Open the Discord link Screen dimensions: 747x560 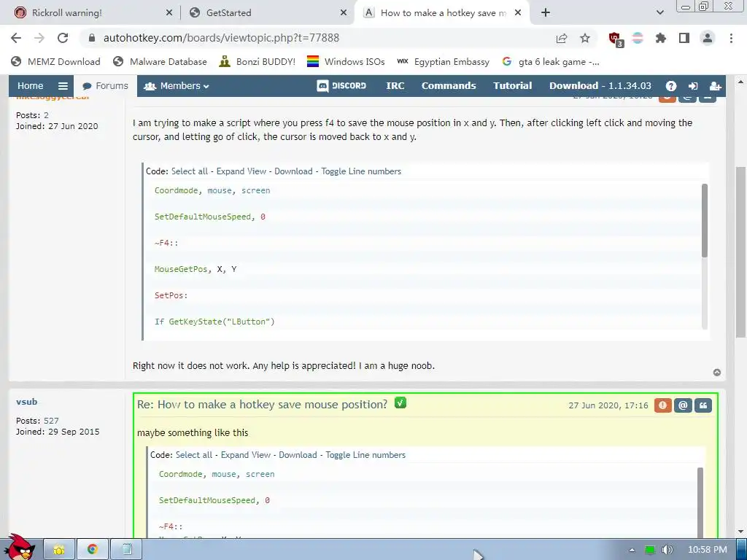pos(341,86)
